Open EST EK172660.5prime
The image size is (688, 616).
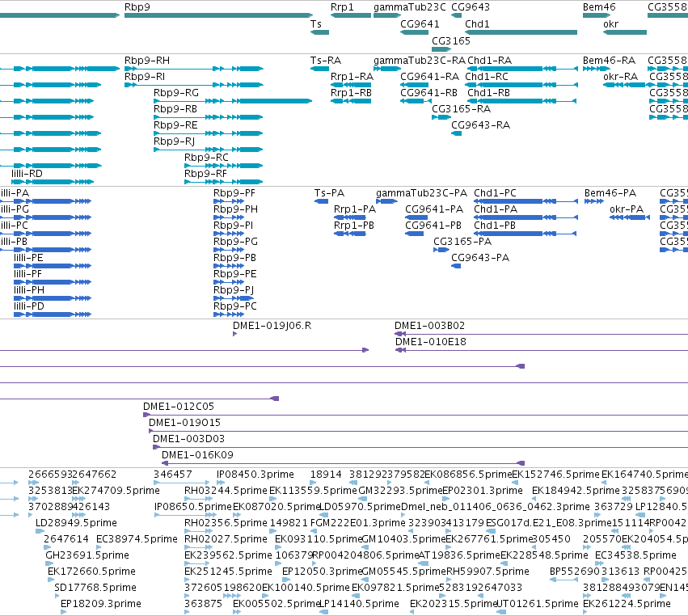[x=91, y=572]
